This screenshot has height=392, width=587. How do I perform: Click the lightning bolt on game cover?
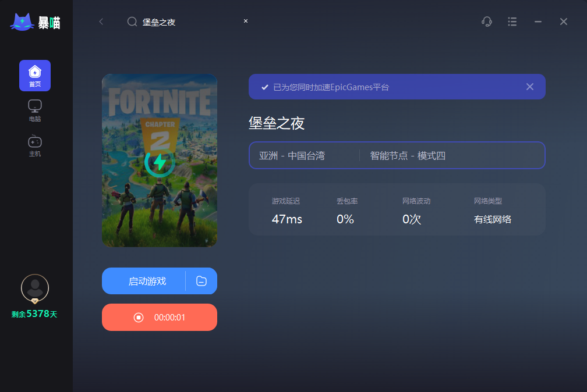pos(160,162)
